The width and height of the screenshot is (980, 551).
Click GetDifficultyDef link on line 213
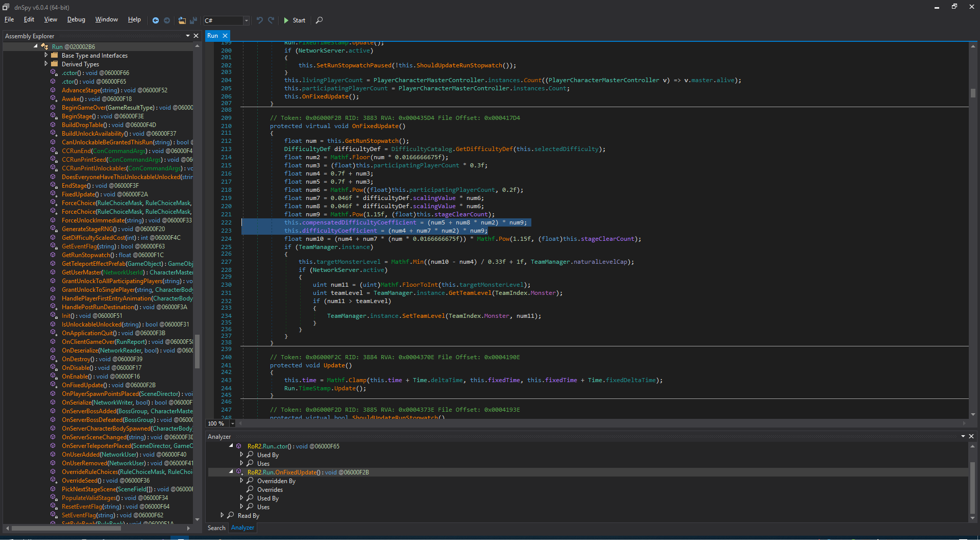(484, 149)
